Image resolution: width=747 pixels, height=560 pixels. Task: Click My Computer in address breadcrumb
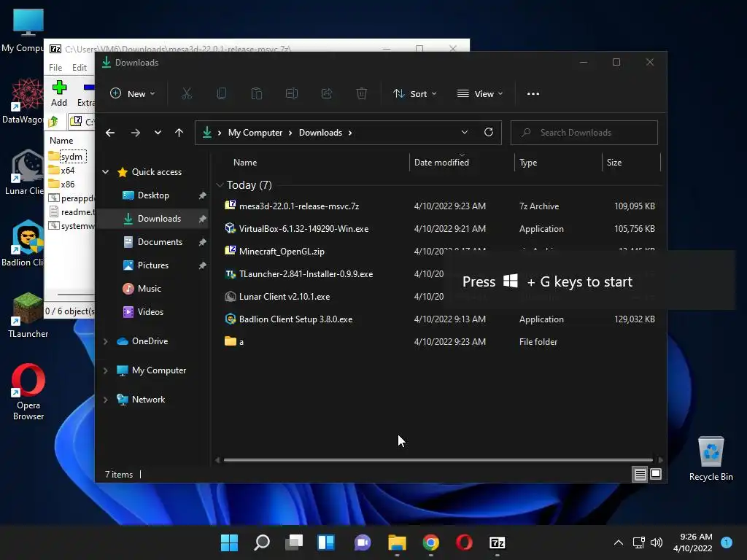coord(255,133)
